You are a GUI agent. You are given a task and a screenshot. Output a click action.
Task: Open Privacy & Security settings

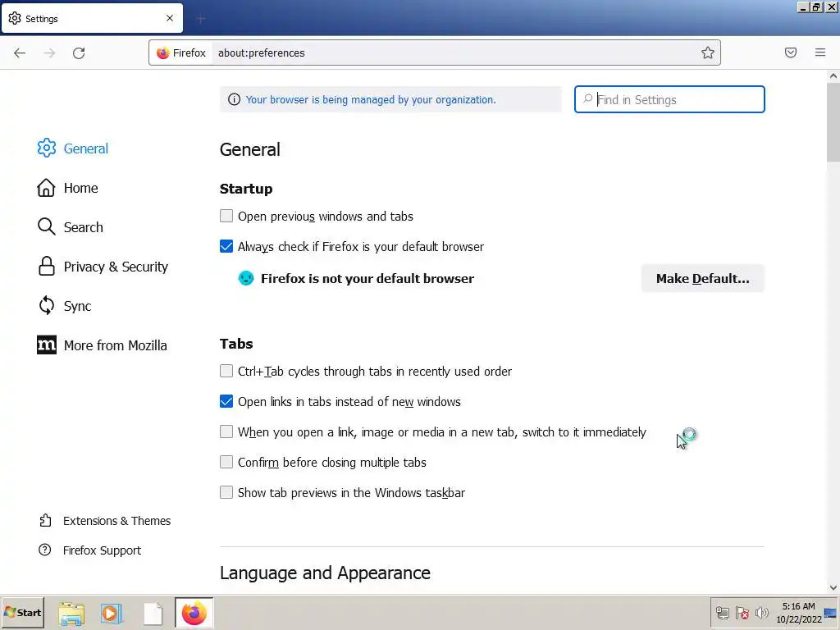[103, 267]
